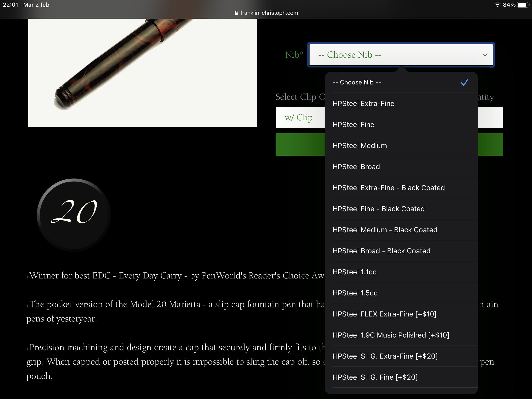Pick HPSteel Medium - Black Coated

[x=385, y=230]
